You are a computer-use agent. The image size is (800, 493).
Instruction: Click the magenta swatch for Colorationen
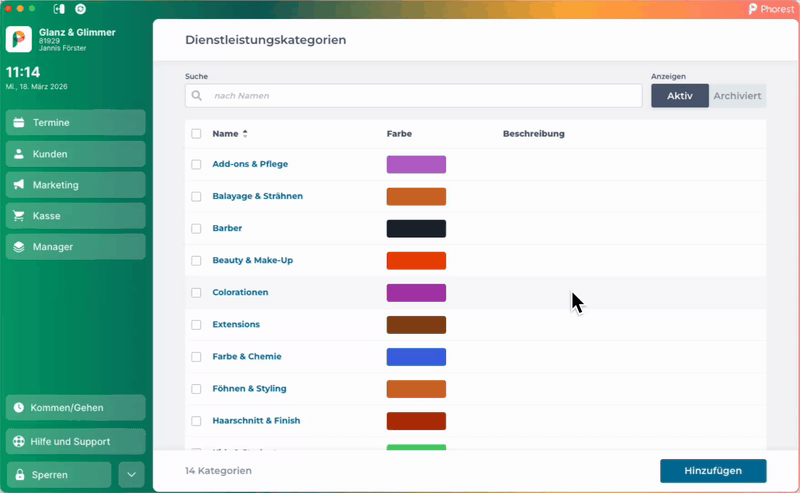[x=416, y=293]
